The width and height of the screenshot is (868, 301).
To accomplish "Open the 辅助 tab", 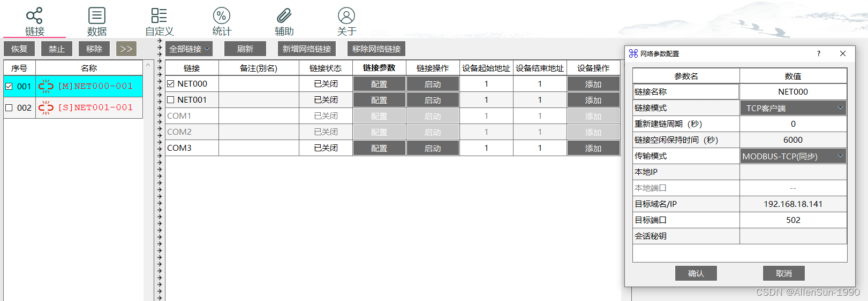I will [284, 22].
